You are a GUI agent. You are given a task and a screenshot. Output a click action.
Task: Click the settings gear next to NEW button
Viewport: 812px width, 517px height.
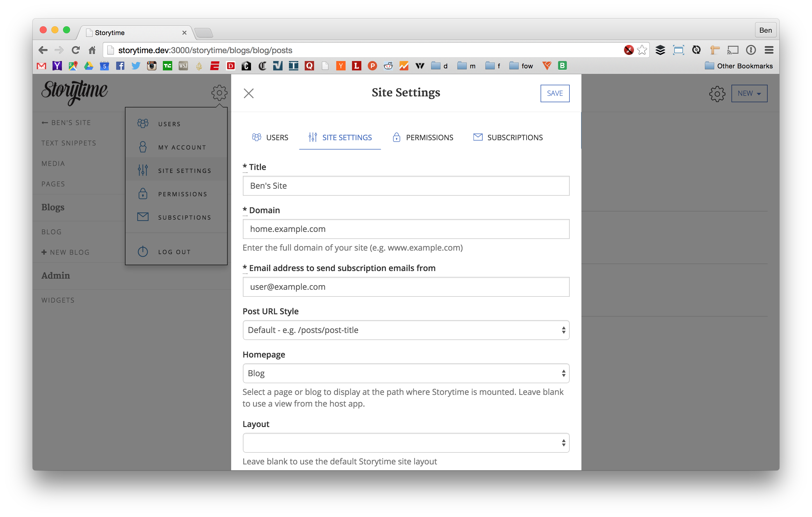tap(717, 93)
